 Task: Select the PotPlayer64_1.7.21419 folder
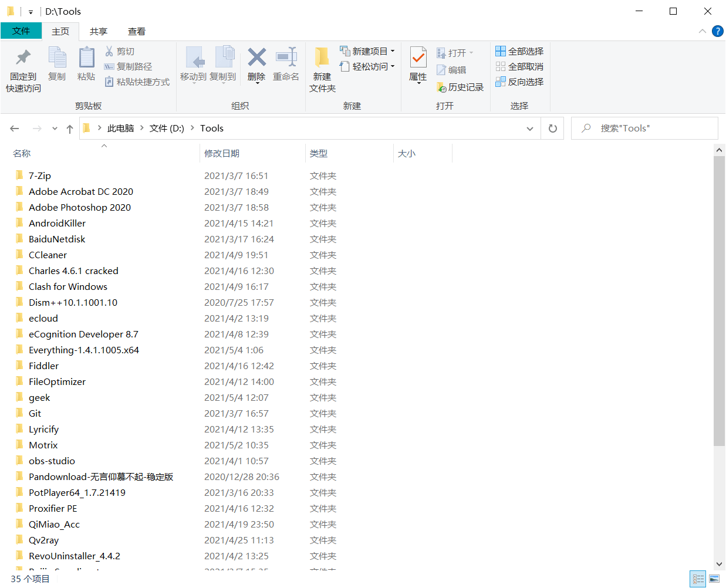pos(77,492)
